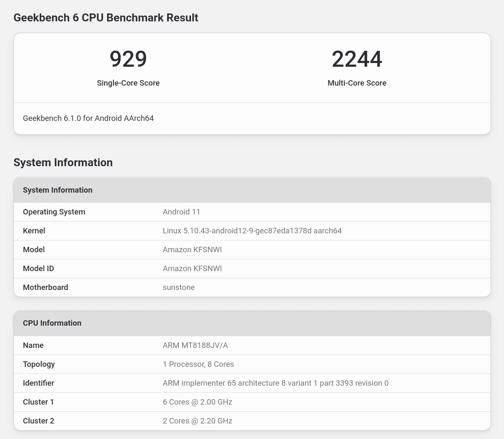Select the 1 Processor, 8 Cores value
This screenshot has height=439, width=504.
(x=198, y=364)
